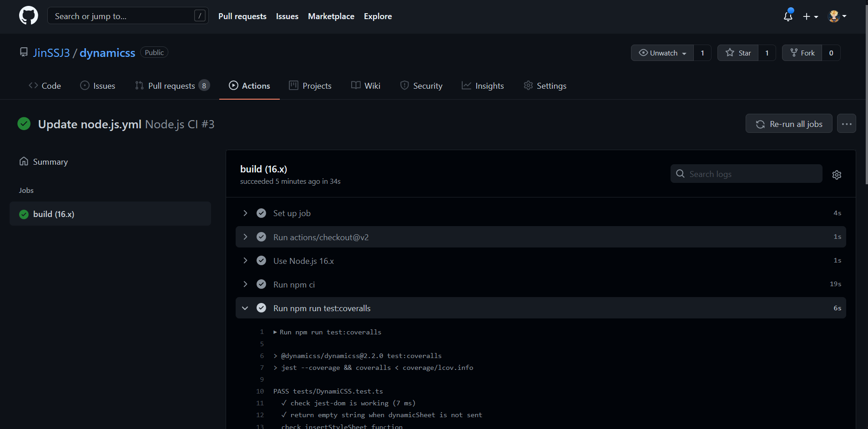Collapse the Run npm run test:coveralls step

click(245, 308)
